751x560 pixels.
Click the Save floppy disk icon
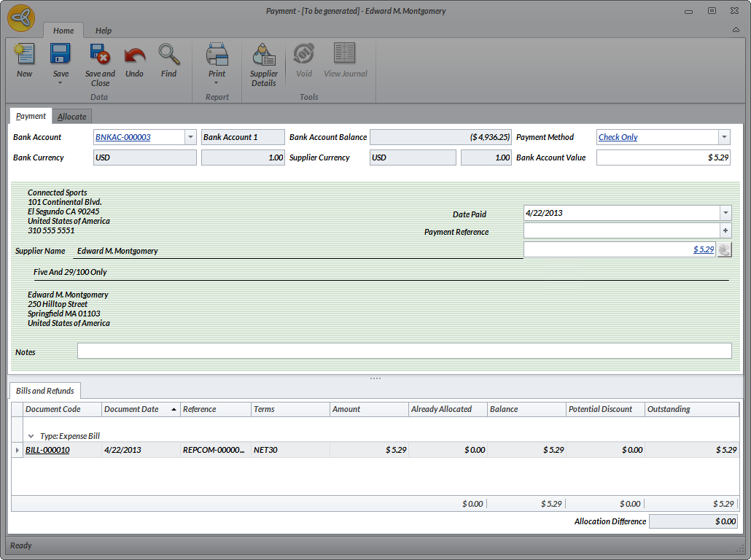(61, 55)
